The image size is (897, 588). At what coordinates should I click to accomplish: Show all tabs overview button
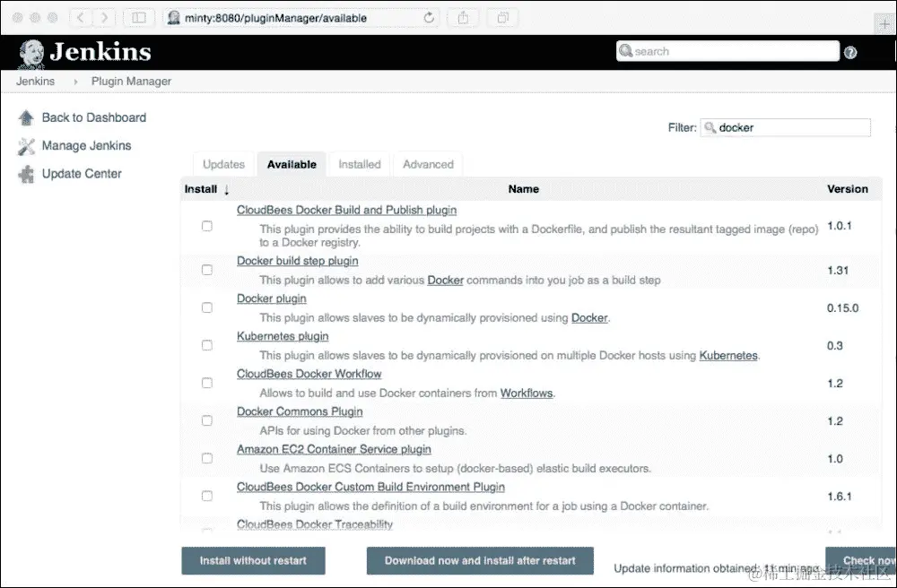click(x=503, y=18)
